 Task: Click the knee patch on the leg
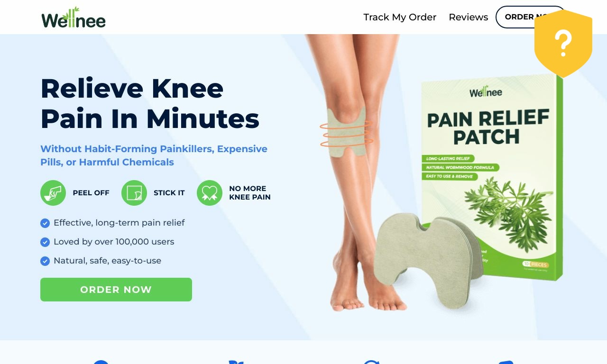click(x=346, y=132)
